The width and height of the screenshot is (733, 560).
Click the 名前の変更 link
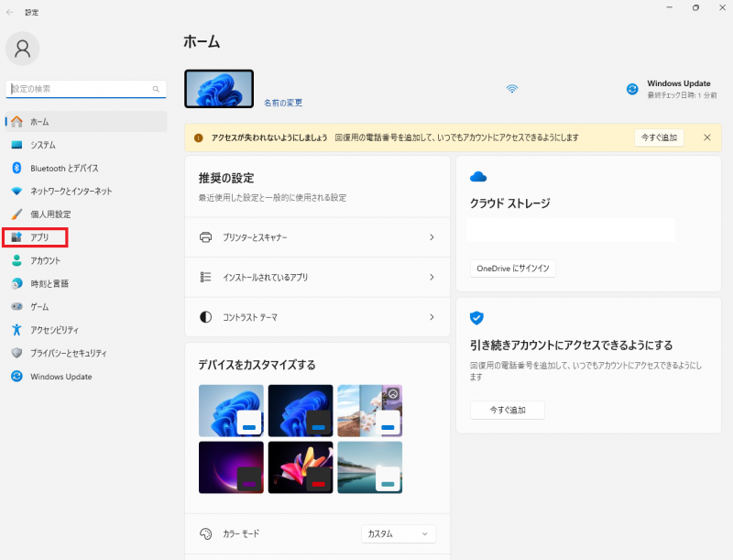coord(282,103)
